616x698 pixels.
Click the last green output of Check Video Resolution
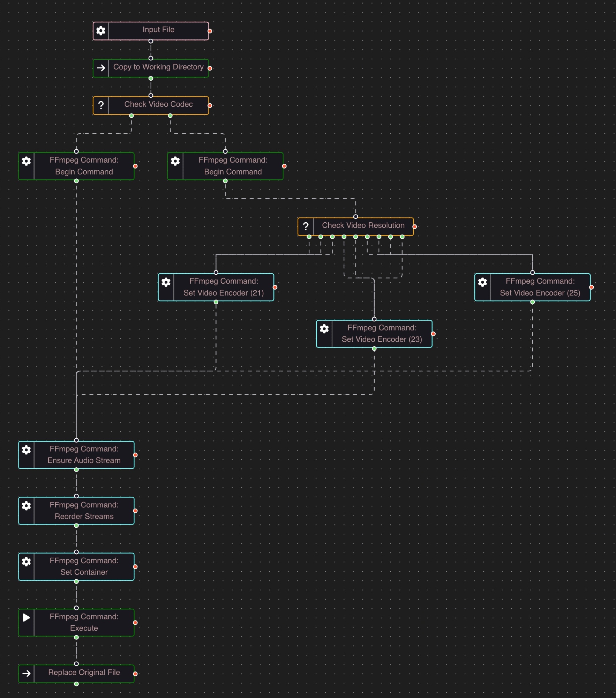click(402, 237)
